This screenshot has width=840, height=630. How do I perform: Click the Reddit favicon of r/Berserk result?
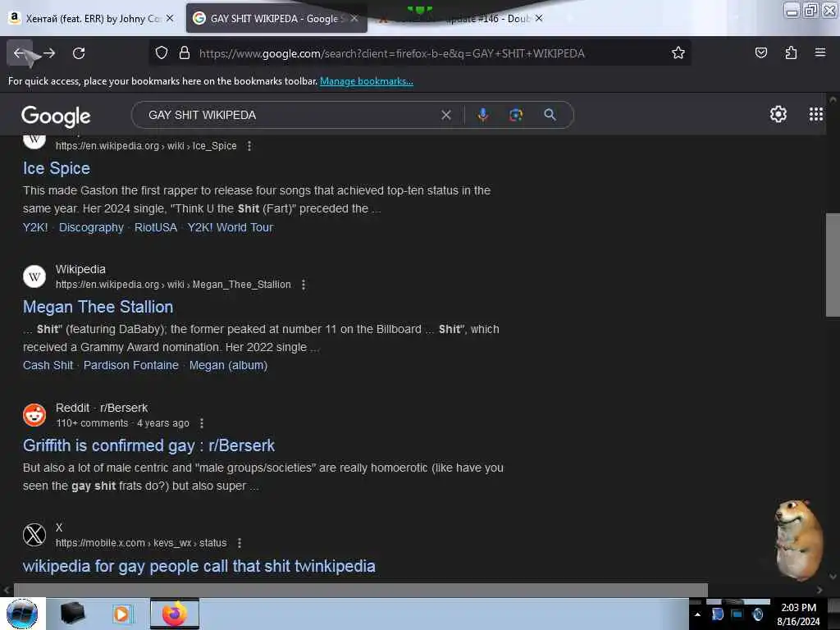tap(34, 415)
